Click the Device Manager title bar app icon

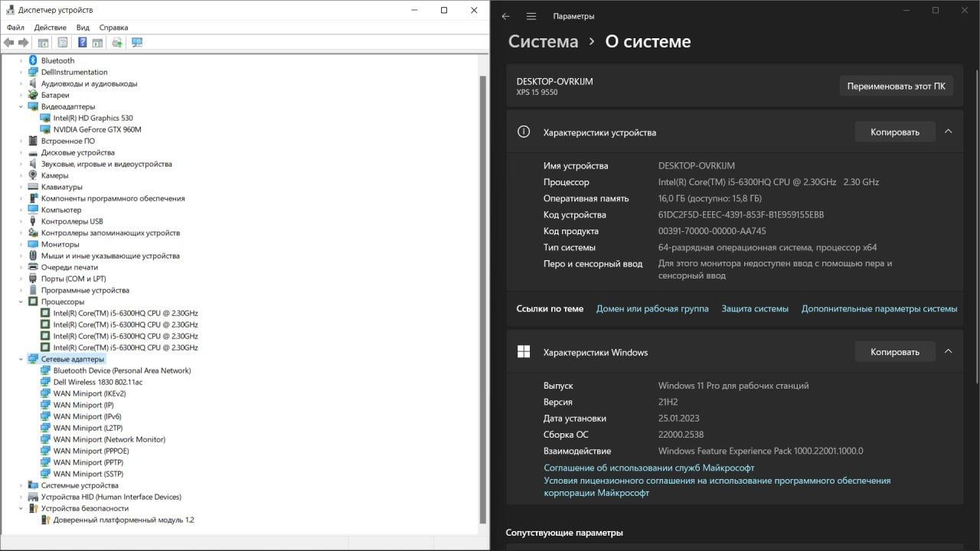[9, 10]
